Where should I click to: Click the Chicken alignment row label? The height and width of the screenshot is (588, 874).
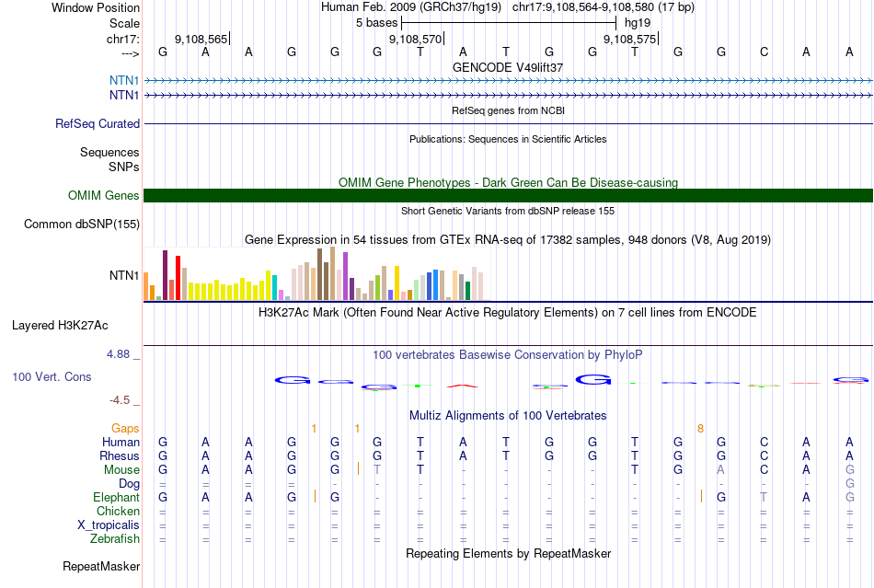(118, 511)
